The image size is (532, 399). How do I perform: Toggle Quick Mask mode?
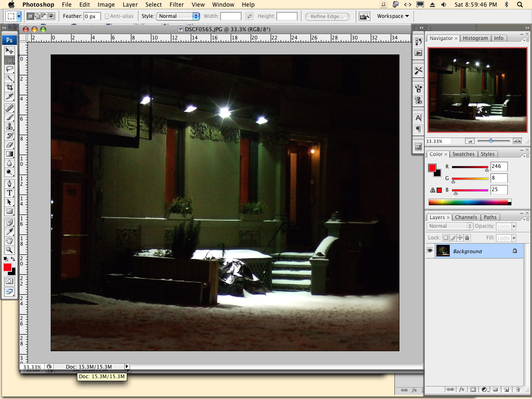click(x=9, y=281)
